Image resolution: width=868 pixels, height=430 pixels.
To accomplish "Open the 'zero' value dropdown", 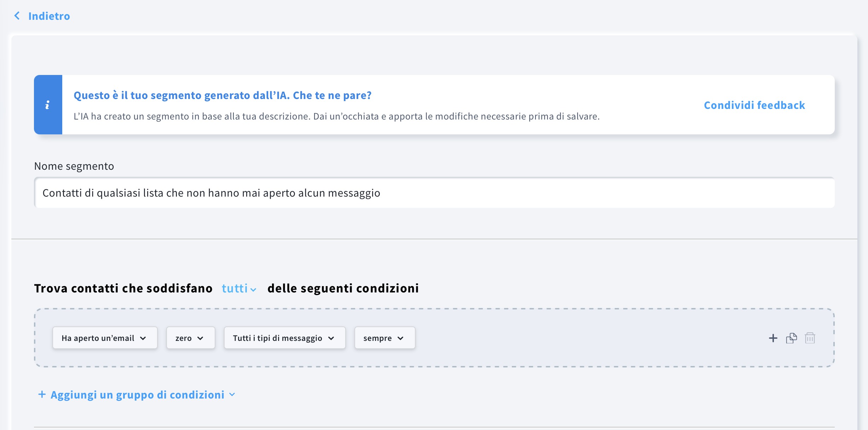I will pos(190,338).
